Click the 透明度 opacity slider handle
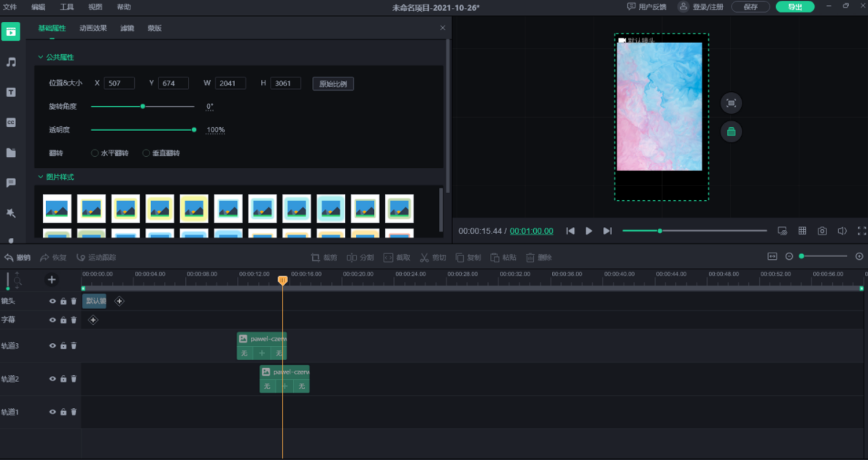This screenshot has width=868, height=460. click(x=194, y=130)
